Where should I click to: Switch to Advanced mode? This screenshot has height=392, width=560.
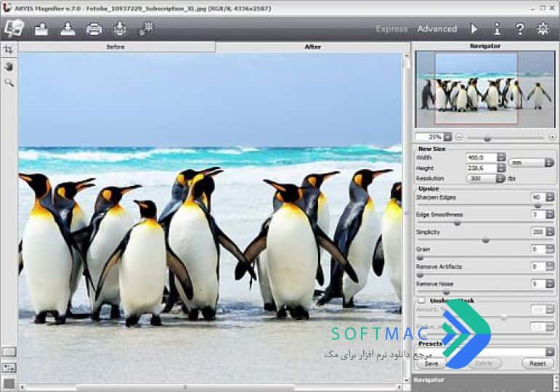pos(437,29)
